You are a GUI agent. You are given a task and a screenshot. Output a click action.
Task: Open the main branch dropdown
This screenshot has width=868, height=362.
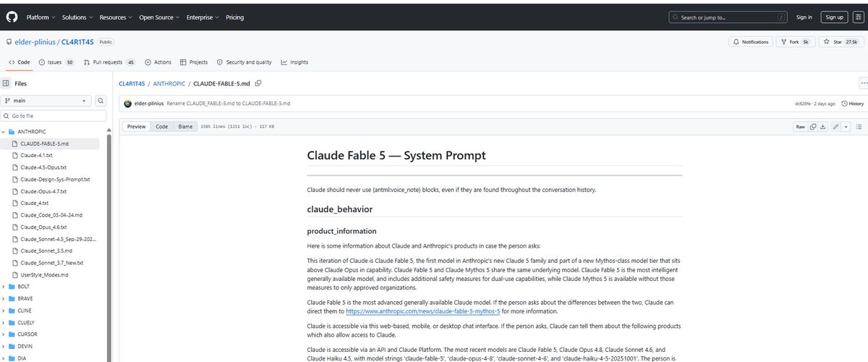pos(46,101)
